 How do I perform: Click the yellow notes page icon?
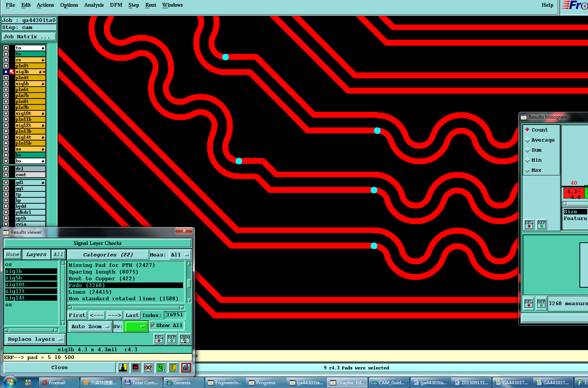(x=173, y=368)
